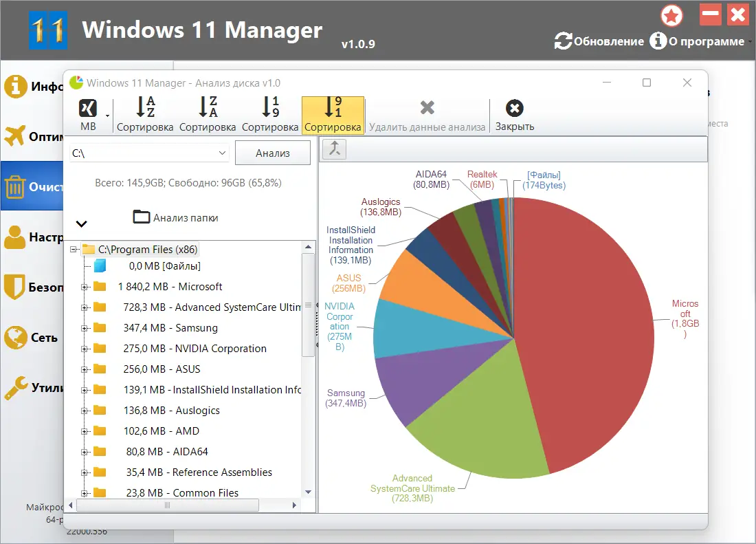Go up one level in chart toolbar
Image resolution: width=756 pixels, height=544 pixels.
click(334, 149)
